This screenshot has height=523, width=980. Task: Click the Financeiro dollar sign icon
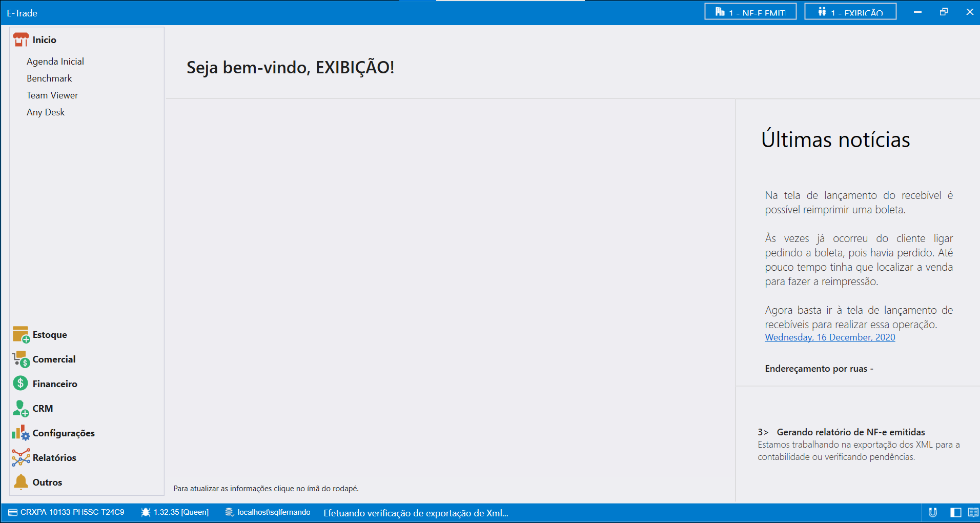[21, 384]
